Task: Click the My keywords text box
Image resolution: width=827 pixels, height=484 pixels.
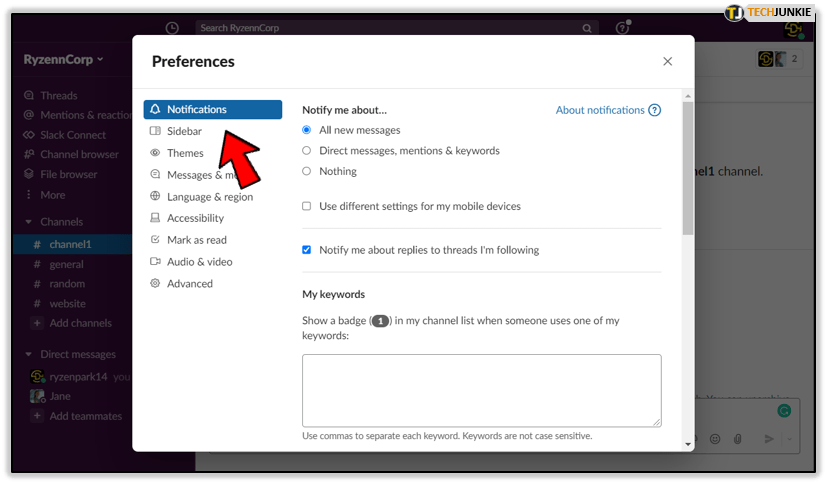Action: coord(481,390)
